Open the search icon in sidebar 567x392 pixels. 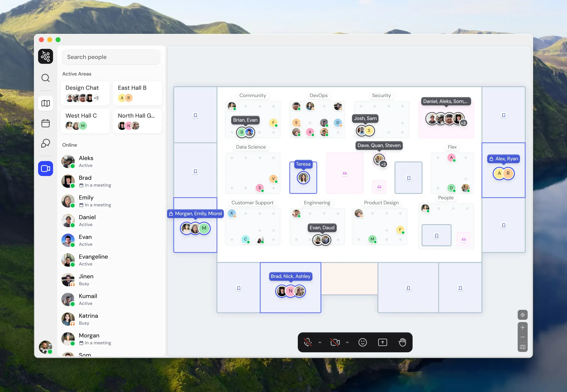click(45, 78)
